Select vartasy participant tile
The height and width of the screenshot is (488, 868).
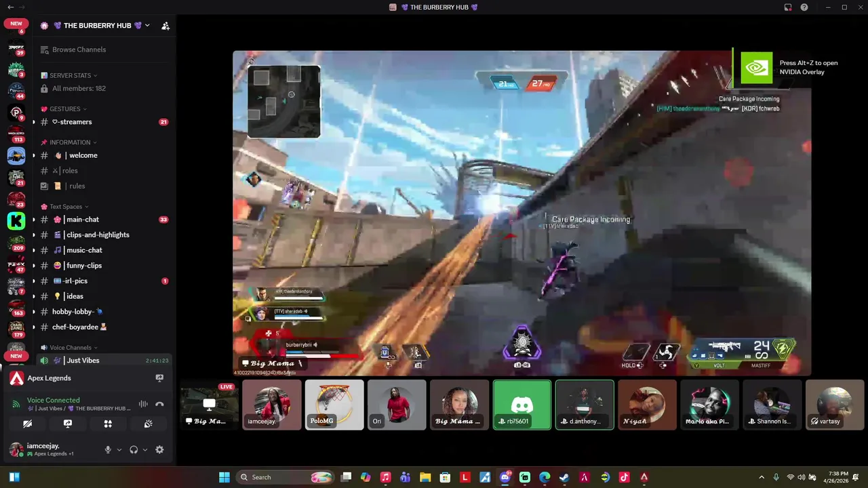pyautogui.click(x=835, y=405)
